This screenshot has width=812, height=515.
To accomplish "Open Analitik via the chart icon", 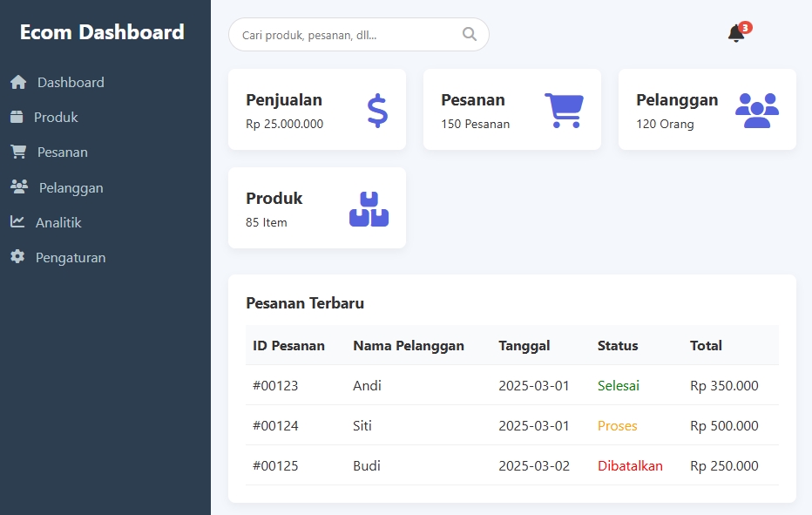I will coord(17,221).
